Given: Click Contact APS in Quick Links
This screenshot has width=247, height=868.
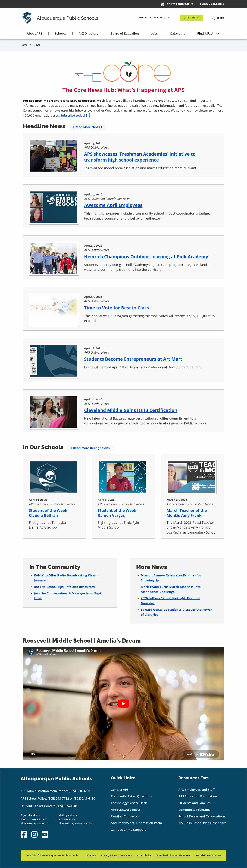Looking at the screenshot, I should click(x=119, y=790).
